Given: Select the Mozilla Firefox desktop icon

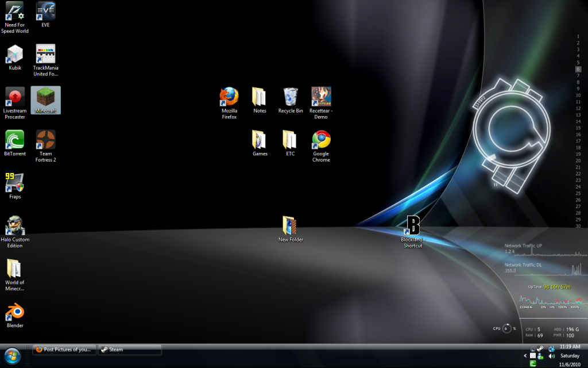Looking at the screenshot, I should (229, 103).
